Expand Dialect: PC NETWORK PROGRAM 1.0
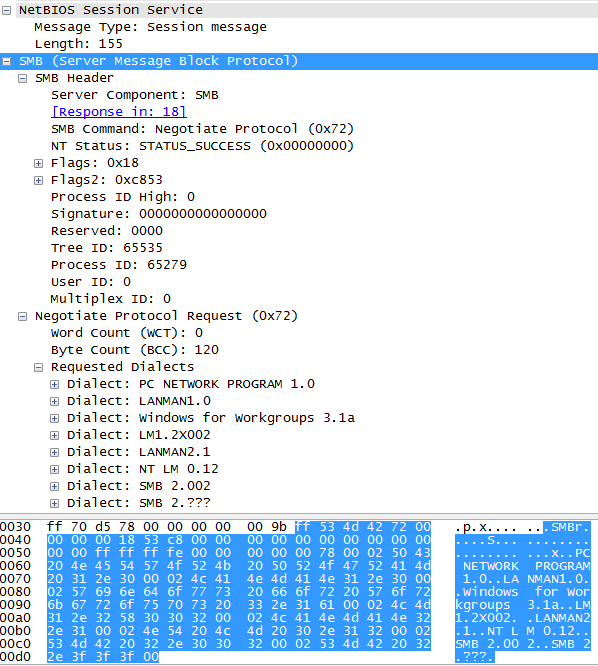Image resolution: width=598 pixels, height=666 pixels. point(54,384)
